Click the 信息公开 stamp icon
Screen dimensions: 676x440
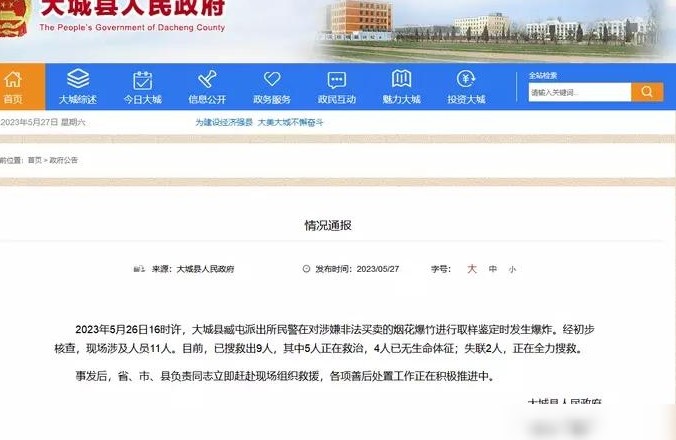207,79
